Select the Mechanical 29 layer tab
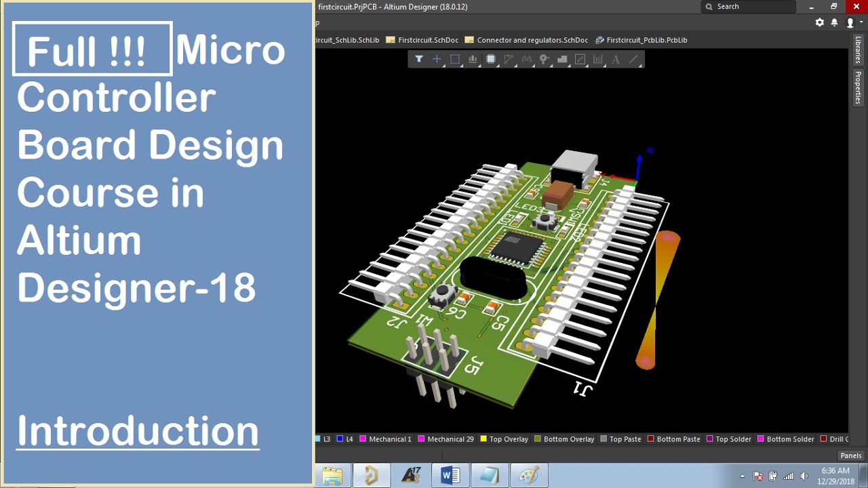 [x=446, y=439]
